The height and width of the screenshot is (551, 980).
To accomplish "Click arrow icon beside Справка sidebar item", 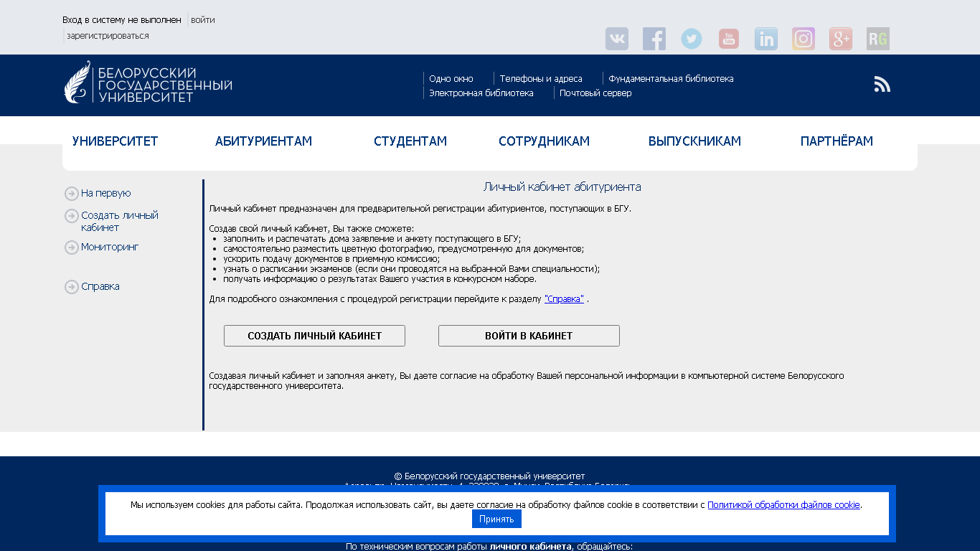I will 72,287.
